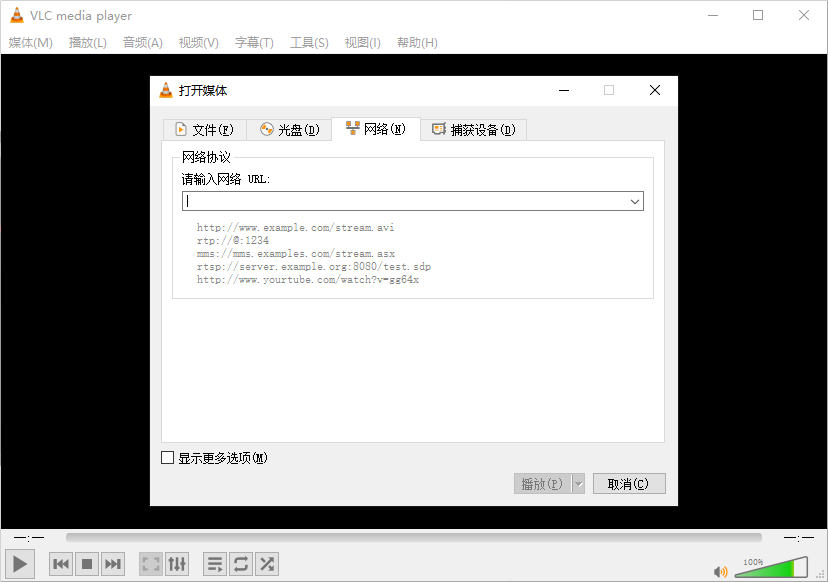Image resolution: width=828 pixels, height=582 pixels.
Task: Click the Previous media icon
Action: 61,563
